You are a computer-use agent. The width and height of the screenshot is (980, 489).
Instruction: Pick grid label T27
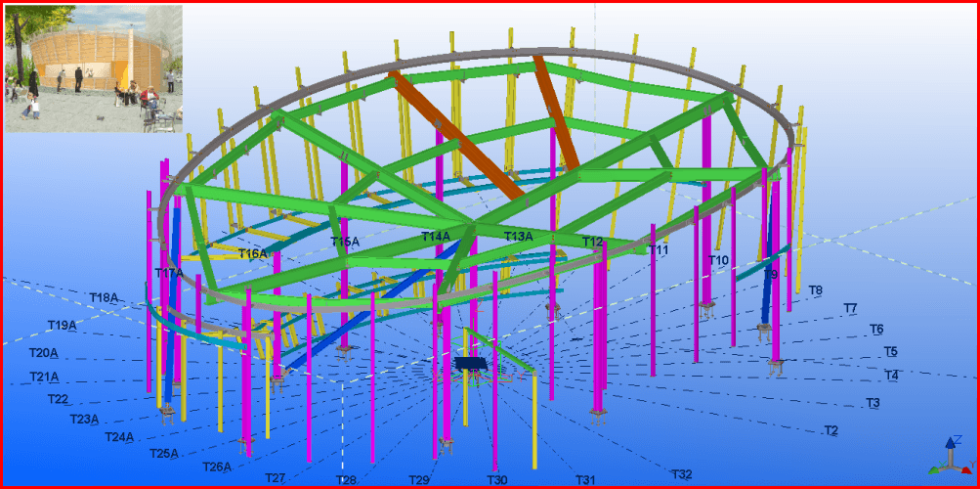276,478
